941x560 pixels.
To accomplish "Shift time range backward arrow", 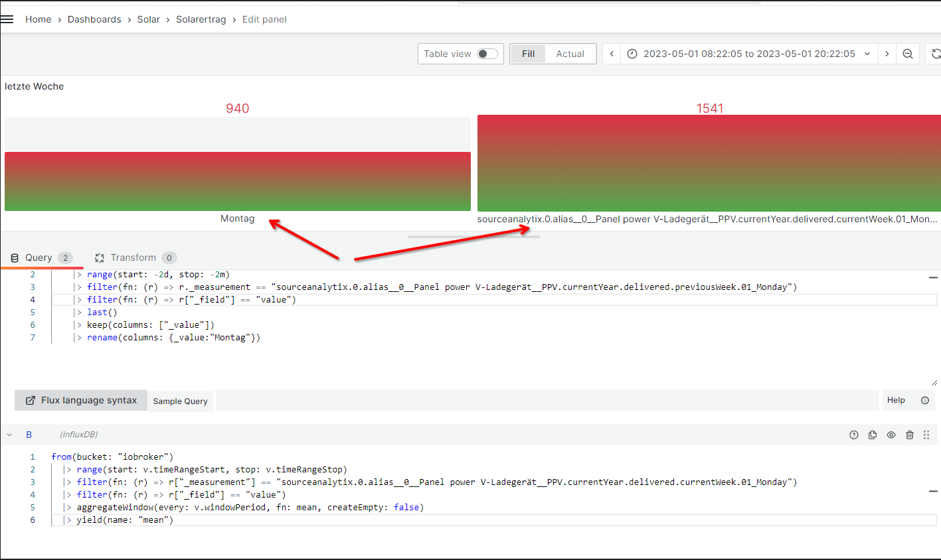I will coord(612,54).
